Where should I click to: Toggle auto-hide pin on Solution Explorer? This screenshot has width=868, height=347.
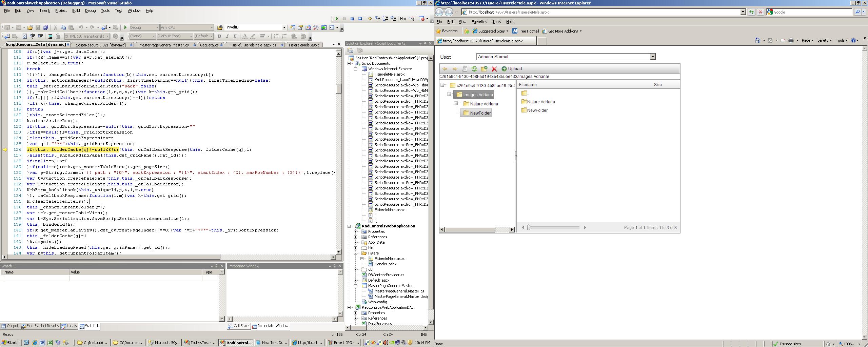point(425,43)
